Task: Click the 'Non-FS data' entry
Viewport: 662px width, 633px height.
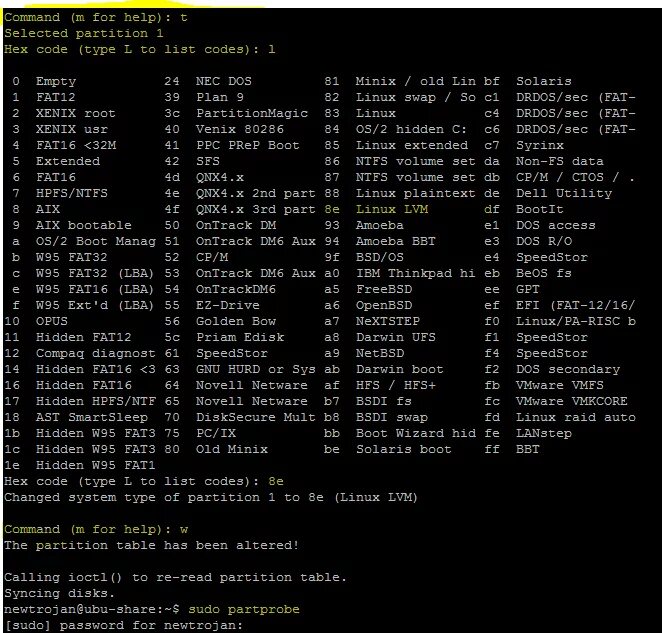Action: (x=559, y=161)
